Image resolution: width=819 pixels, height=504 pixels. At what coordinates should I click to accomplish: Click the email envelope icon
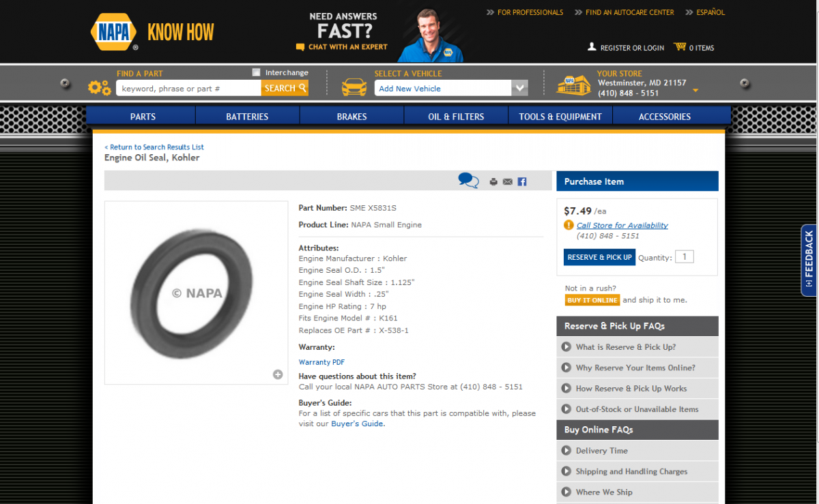click(x=508, y=181)
